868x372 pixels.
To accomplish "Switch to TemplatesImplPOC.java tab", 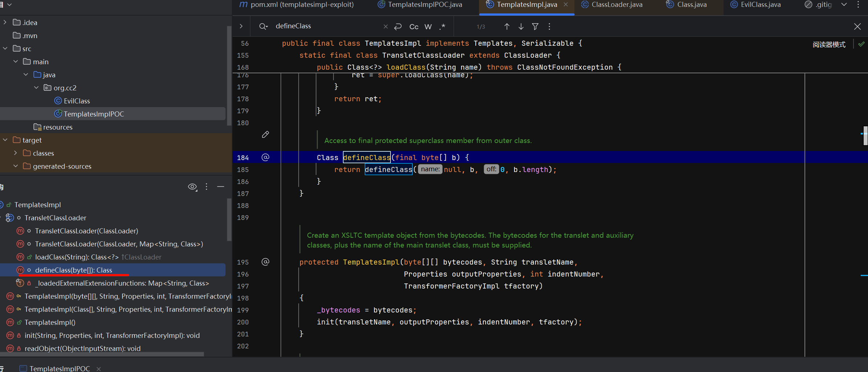I will click(420, 5).
